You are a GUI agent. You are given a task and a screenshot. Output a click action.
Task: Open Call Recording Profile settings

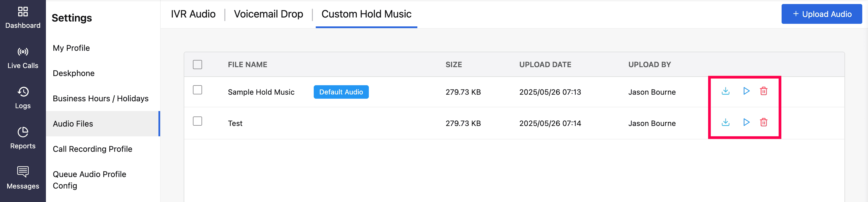(92, 149)
